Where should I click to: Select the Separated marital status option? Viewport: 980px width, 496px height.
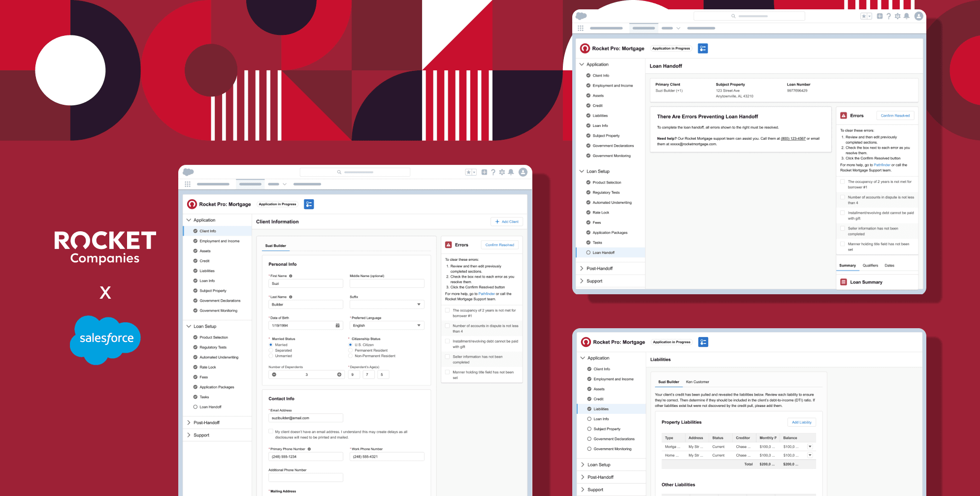pos(271,350)
